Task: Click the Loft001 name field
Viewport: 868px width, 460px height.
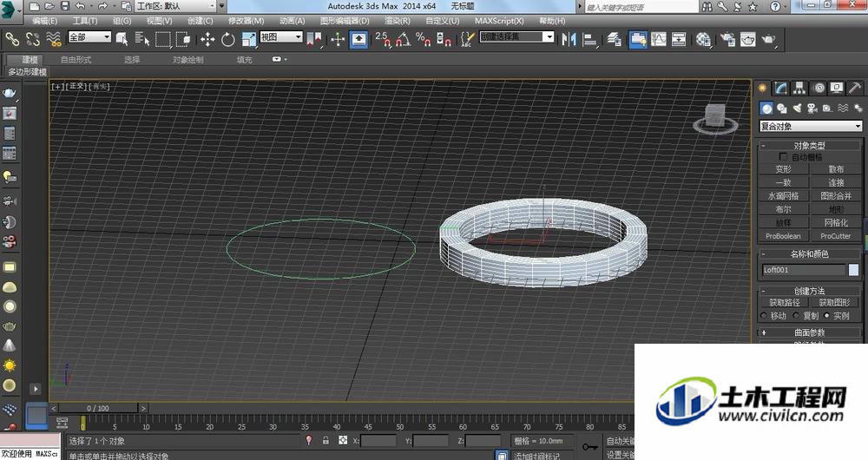Action: 804,270
